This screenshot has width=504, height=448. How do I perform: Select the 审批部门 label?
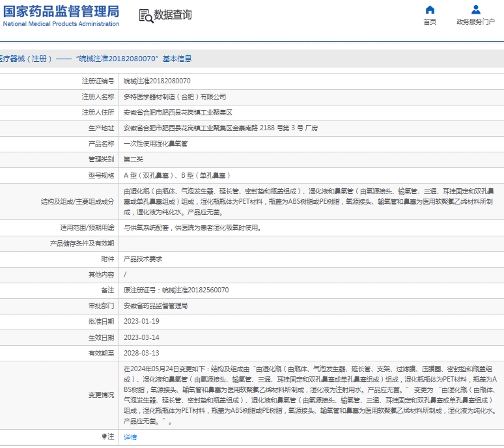click(x=101, y=306)
